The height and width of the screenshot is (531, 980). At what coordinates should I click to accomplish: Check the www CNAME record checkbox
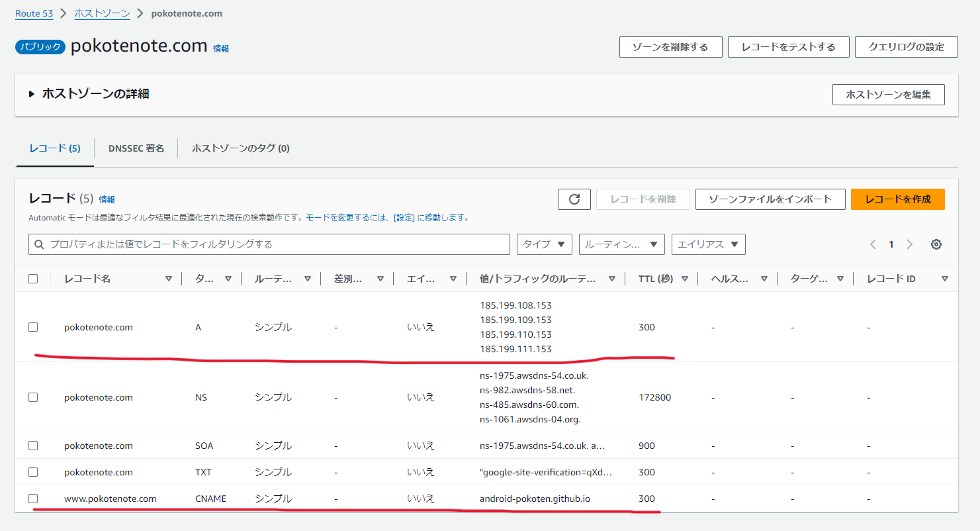(33, 499)
